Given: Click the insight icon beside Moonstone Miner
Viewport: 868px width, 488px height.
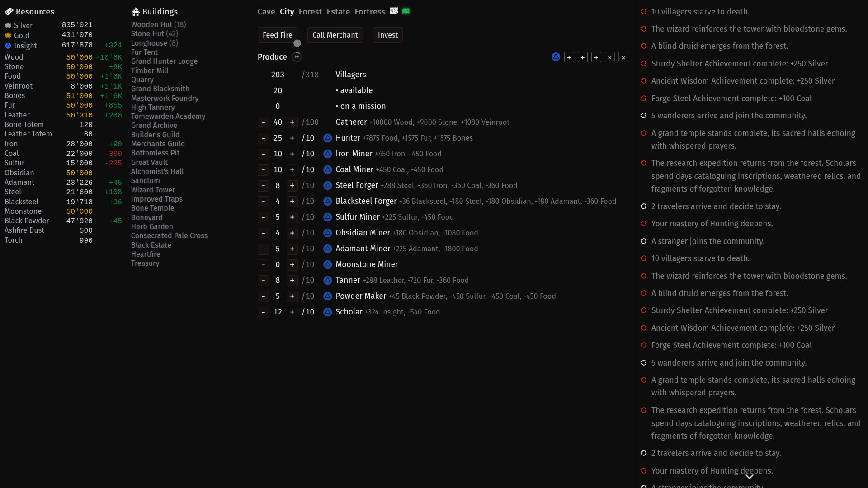Looking at the screenshot, I should coord(328,265).
